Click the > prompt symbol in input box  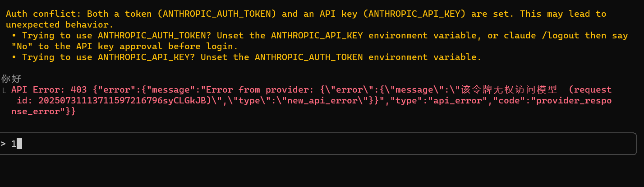tap(3, 144)
